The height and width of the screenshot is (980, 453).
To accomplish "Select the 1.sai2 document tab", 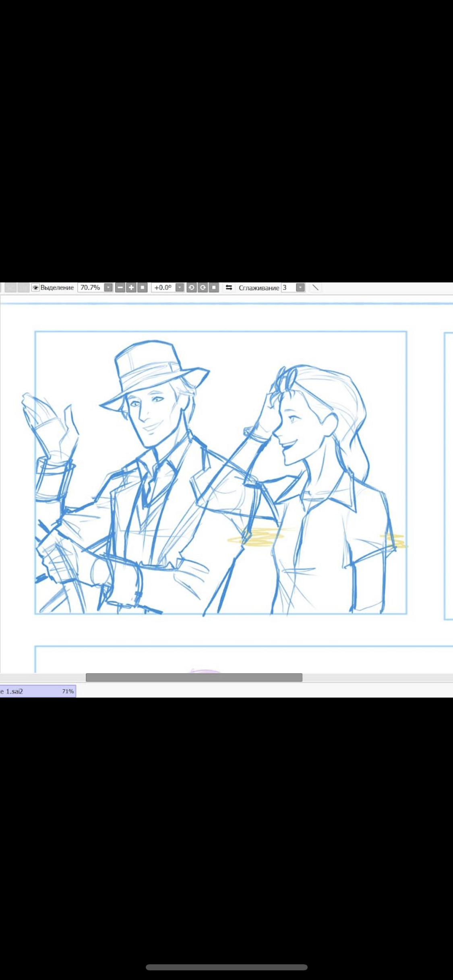I will point(37,691).
